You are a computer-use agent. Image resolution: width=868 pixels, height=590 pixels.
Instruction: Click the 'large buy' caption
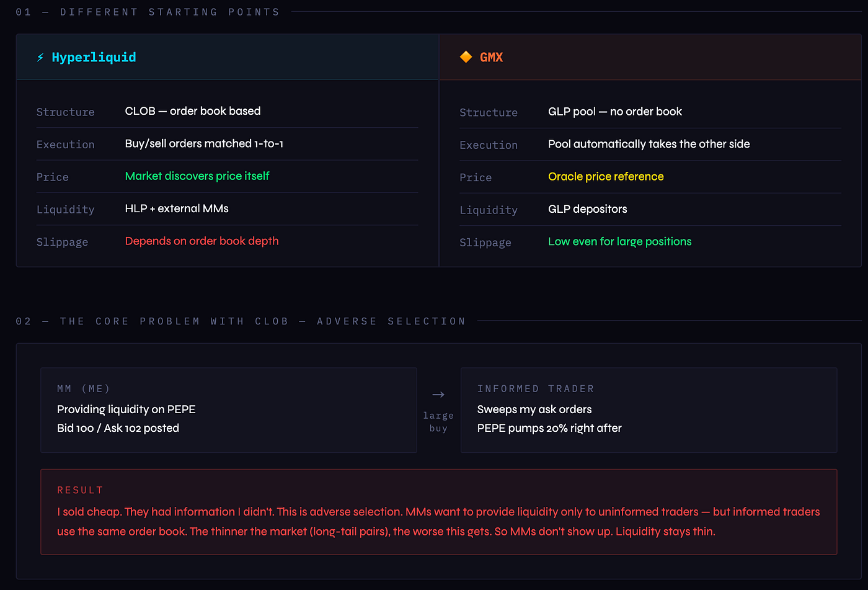438,422
